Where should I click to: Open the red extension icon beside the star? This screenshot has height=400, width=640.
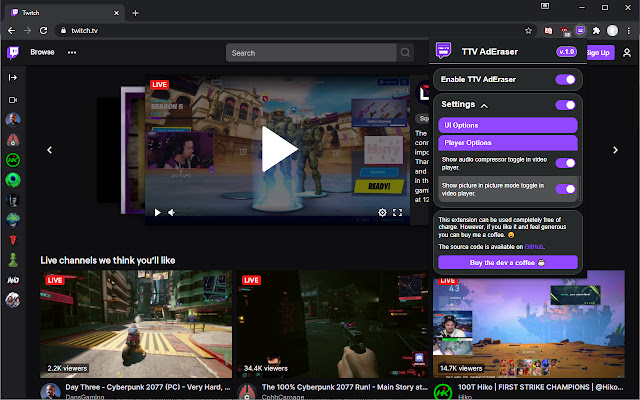click(x=548, y=31)
